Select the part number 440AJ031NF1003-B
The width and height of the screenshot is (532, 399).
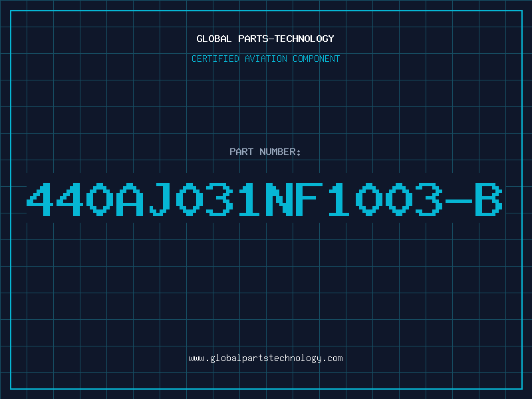pyautogui.click(x=265, y=199)
